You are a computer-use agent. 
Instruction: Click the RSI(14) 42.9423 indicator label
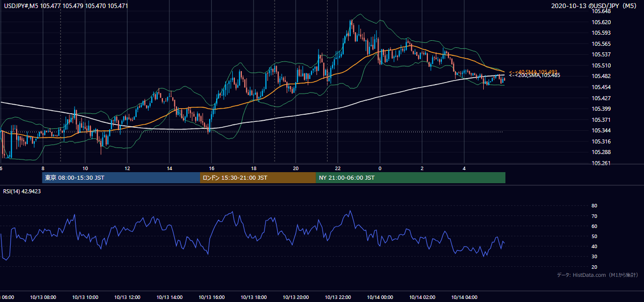(22, 191)
